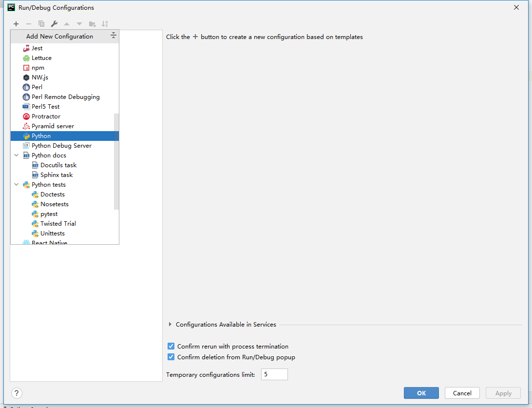
Task: Select the Jest configuration type
Action: [65, 48]
